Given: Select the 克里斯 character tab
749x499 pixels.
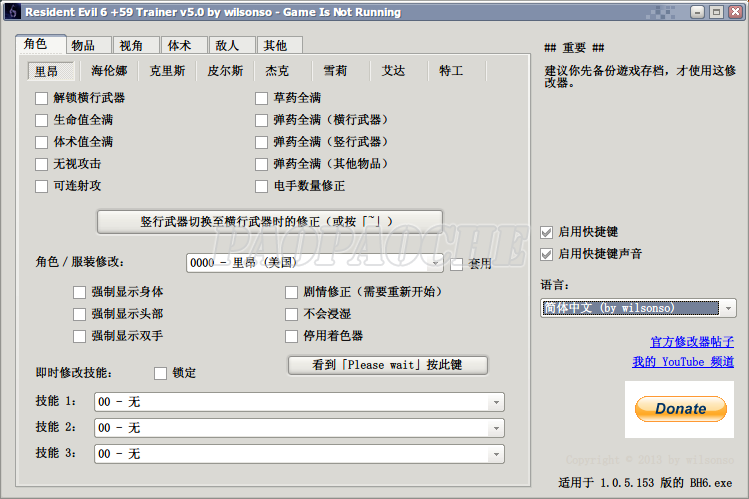Looking at the screenshot, I should click(167, 71).
